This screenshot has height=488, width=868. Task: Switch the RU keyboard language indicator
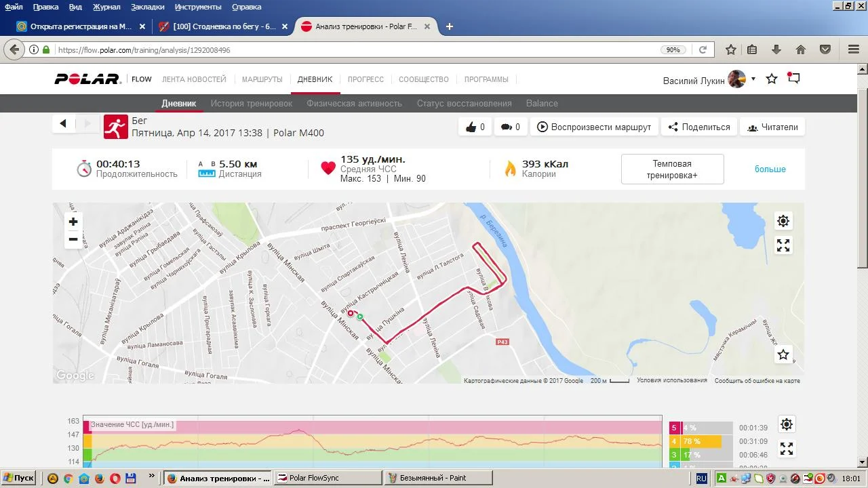coord(701,478)
